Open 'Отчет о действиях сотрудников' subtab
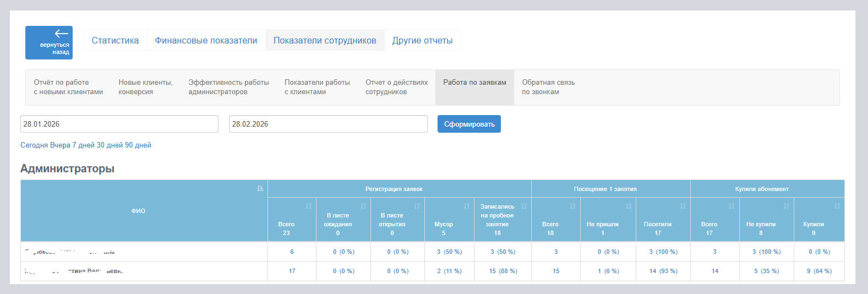The width and height of the screenshot is (868, 294). pos(397,87)
